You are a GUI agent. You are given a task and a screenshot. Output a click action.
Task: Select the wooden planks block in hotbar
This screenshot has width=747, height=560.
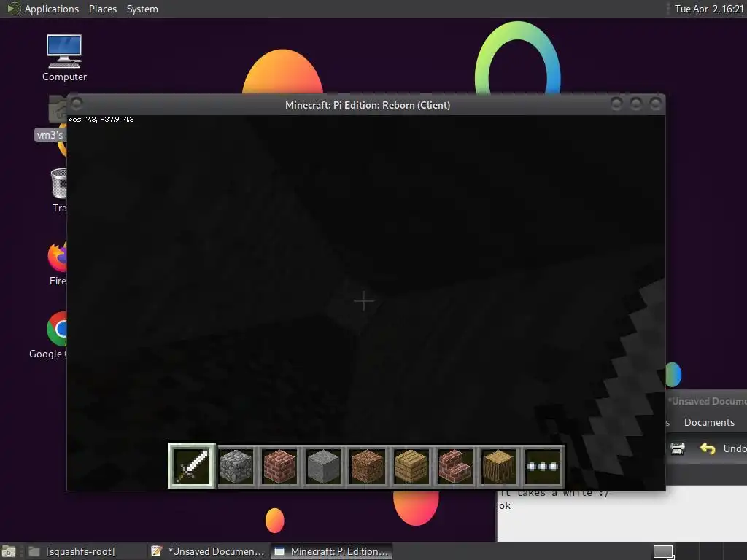coord(411,466)
